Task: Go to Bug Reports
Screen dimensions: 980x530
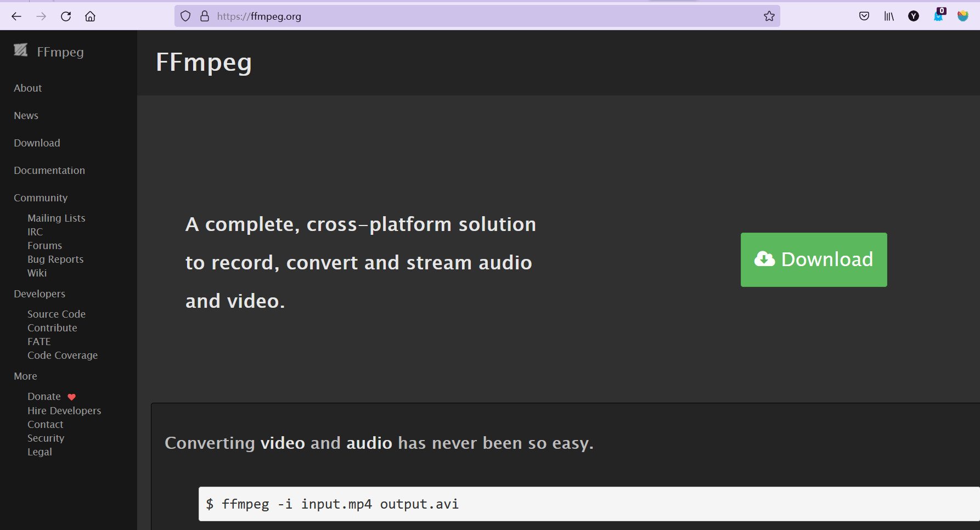Action: point(55,259)
